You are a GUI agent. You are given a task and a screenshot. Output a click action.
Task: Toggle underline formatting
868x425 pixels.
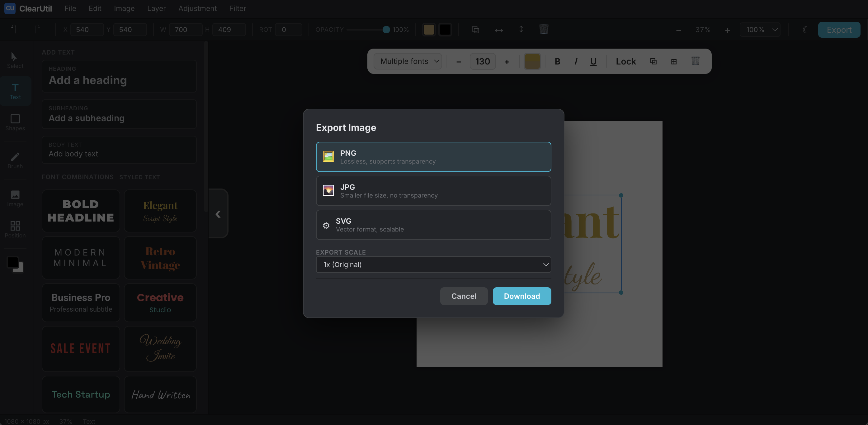click(593, 61)
